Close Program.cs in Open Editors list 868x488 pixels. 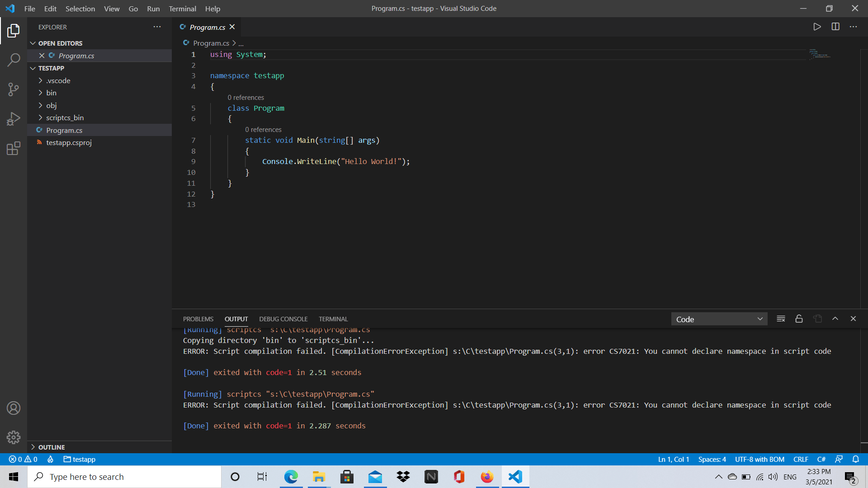[42, 56]
